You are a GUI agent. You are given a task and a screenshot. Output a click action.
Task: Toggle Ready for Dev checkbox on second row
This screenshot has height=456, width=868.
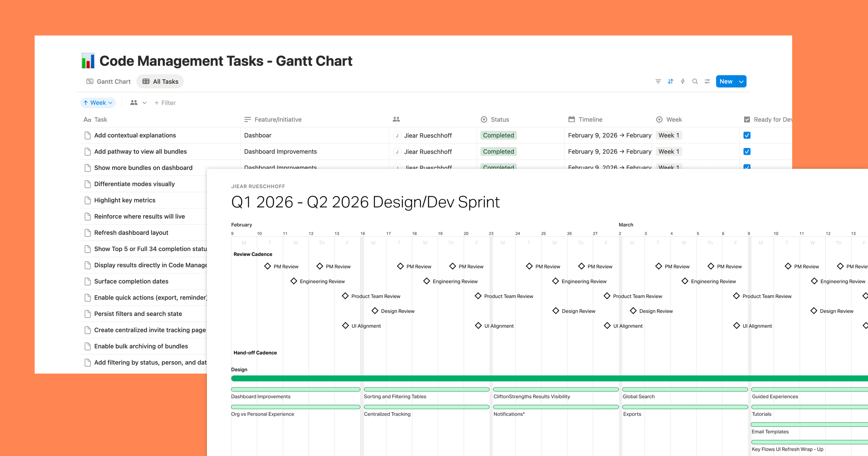(x=747, y=151)
